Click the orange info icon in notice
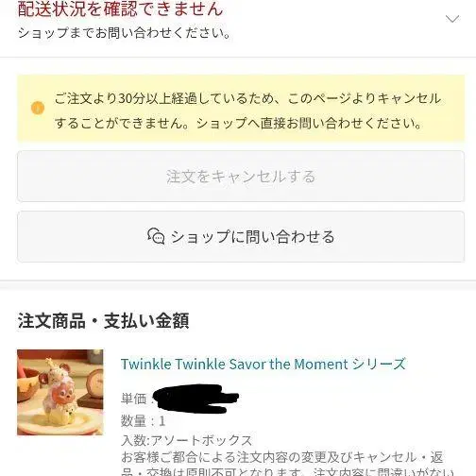The height and width of the screenshot is (476, 476). tap(38, 108)
